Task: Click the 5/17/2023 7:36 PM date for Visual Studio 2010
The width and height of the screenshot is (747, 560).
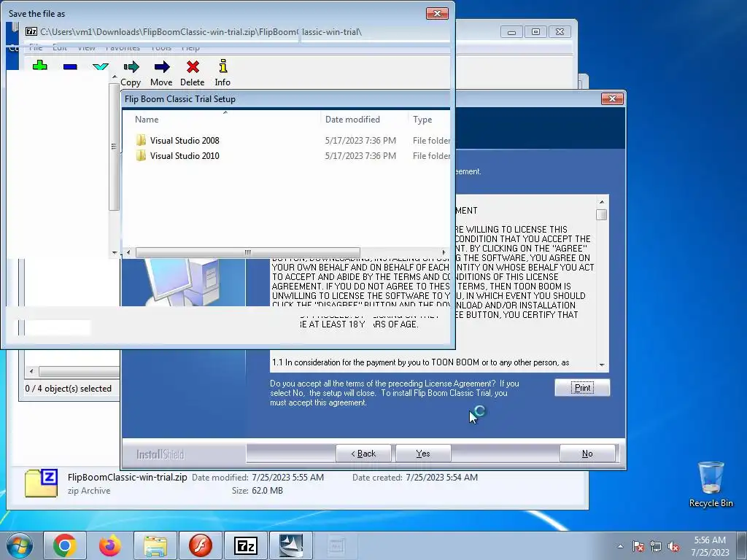Action: (360, 156)
